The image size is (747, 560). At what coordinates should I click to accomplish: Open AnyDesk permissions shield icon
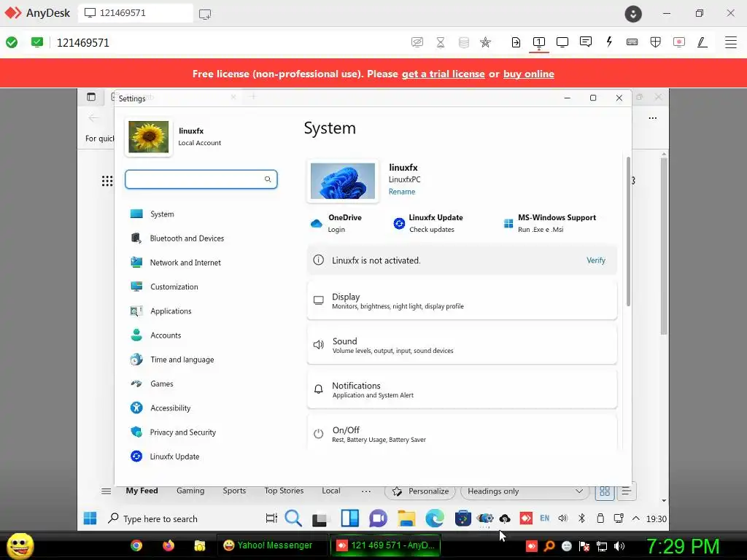656,42
